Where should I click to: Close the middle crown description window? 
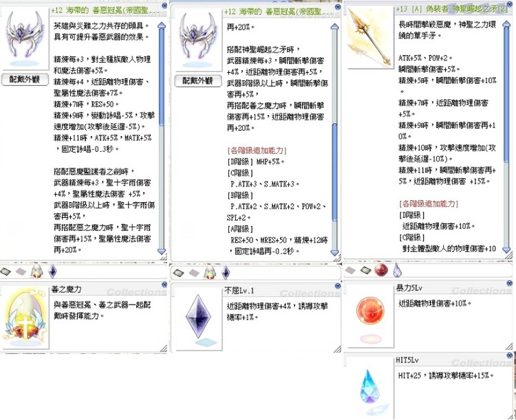(338, 7)
